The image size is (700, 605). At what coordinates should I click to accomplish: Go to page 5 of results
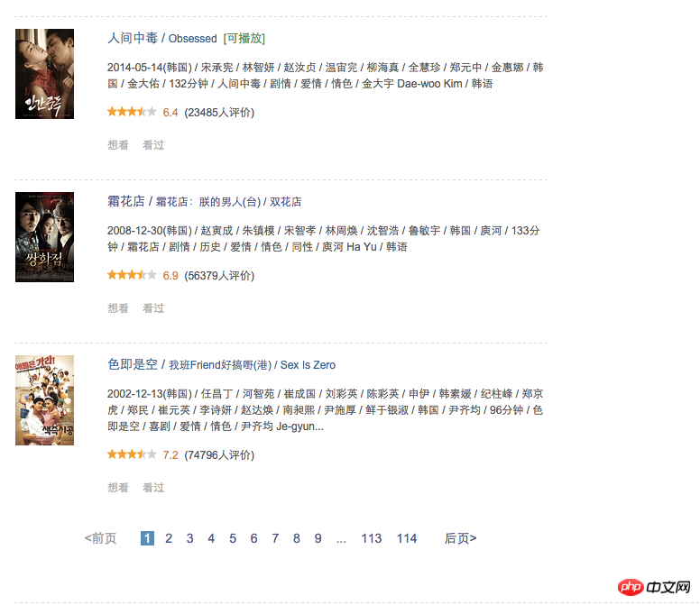point(233,538)
